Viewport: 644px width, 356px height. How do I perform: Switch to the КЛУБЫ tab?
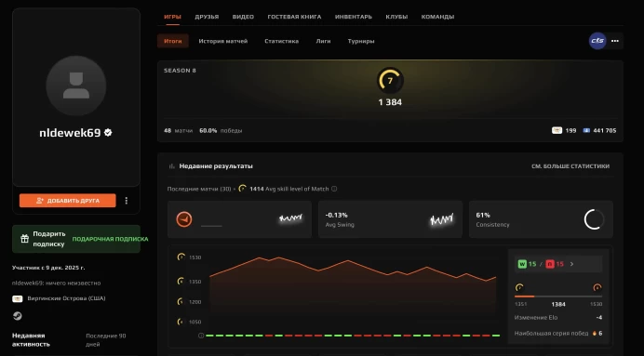[x=396, y=17]
